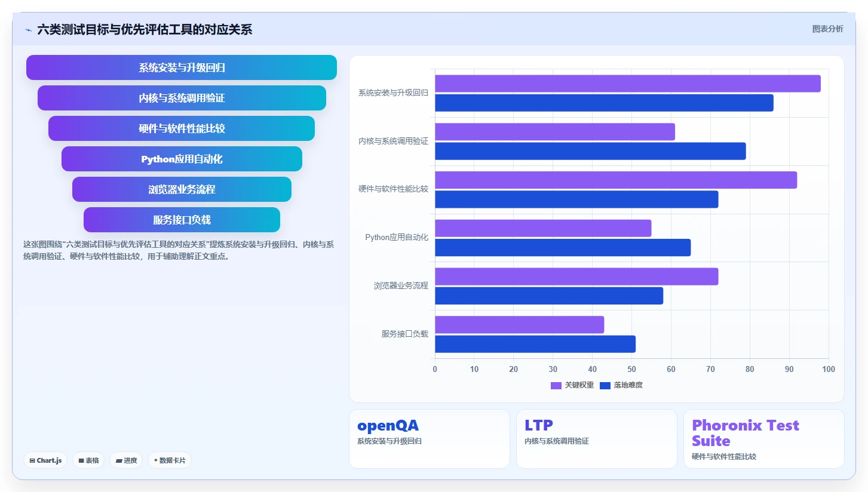Click the blue bar for 内核与系统调用验证
The height and width of the screenshot is (492, 868).
[590, 151]
